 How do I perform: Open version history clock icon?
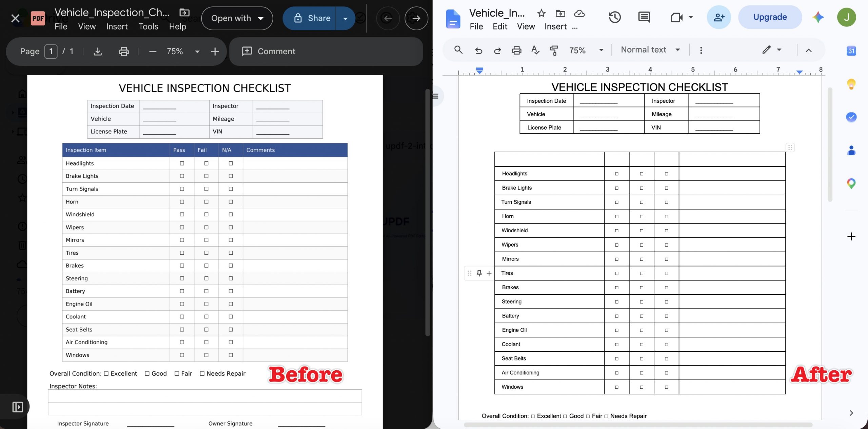click(614, 17)
